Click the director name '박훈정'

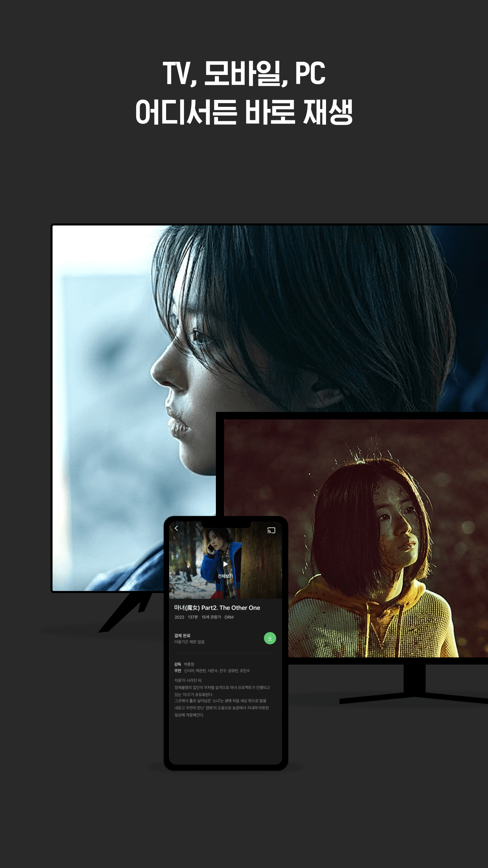coord(189,664)
